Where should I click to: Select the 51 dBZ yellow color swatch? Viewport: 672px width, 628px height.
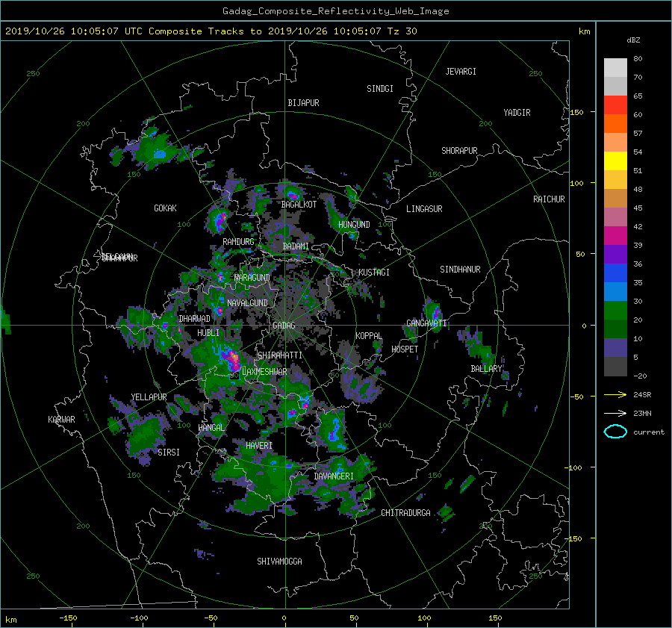(615, 161)
